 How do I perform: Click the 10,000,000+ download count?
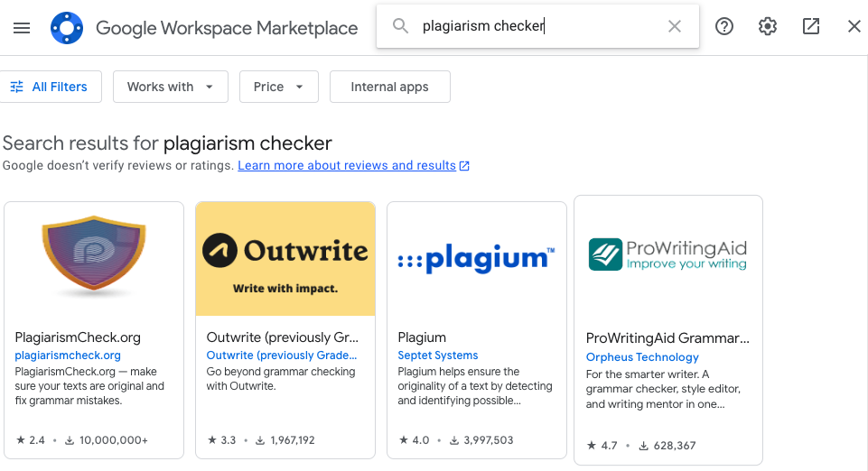coord(107,440)
